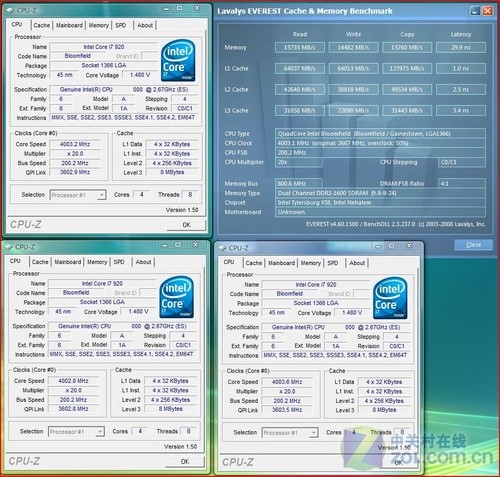The width and height of the screenshot is (500, 477).
Task: Click the Memory Type field DDR3-1600 SDRAM
Action: [x=380, y=193]
